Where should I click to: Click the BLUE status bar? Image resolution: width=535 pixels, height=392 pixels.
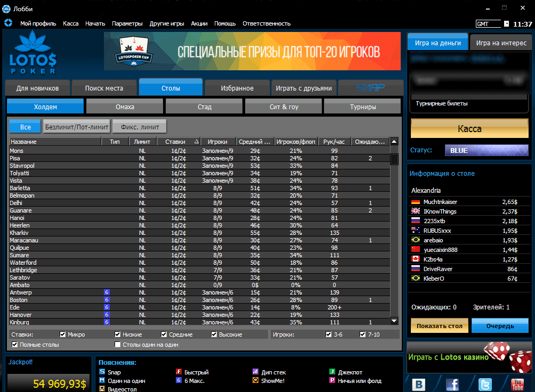[x=486, y=150]
